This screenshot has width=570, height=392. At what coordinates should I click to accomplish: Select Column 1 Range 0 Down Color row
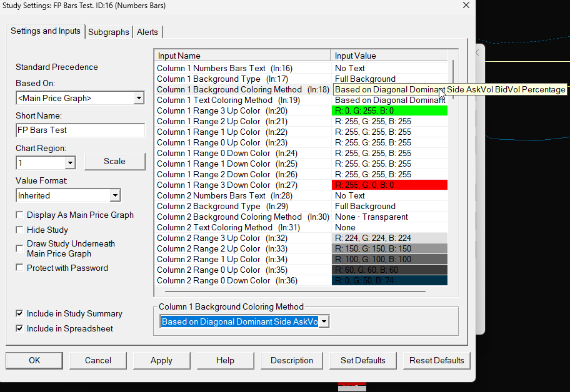click(x=302, y=153)
